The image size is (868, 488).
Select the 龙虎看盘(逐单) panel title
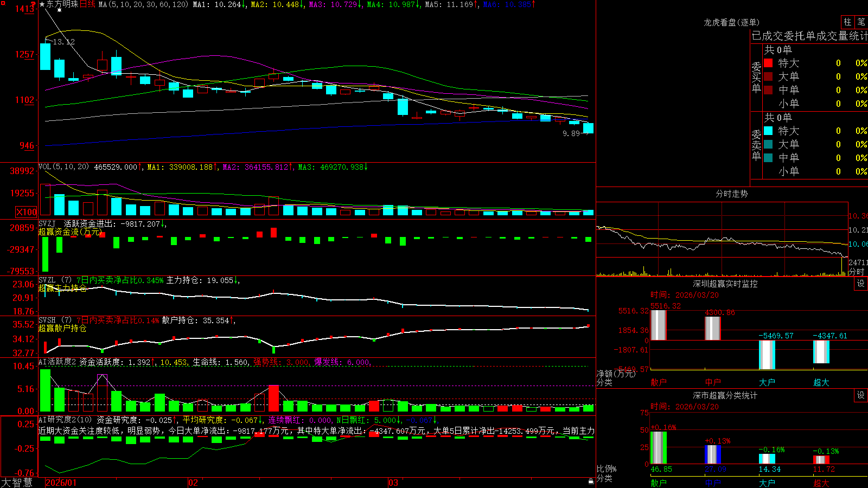tap(731, 22)
